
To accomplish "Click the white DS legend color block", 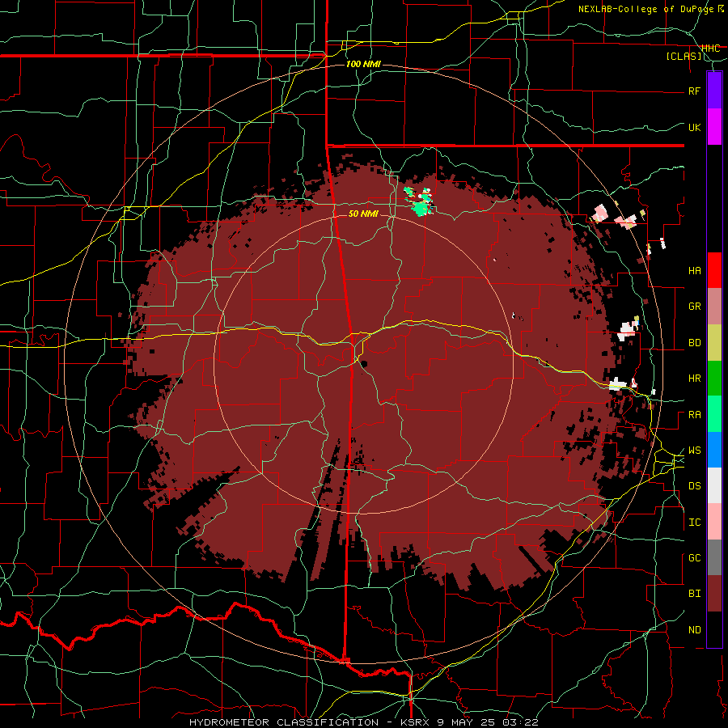I will [714, 485].
